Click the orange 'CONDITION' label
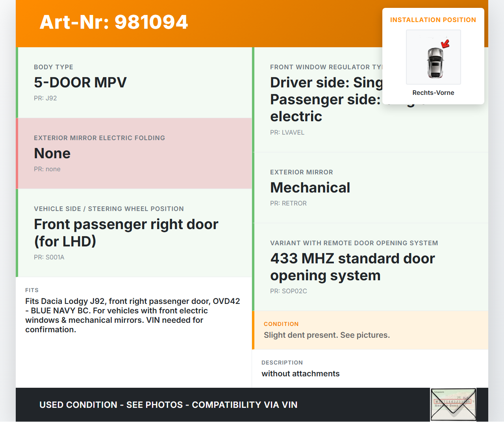The width and height of the screenshot is (504, 422). (281, 324)
